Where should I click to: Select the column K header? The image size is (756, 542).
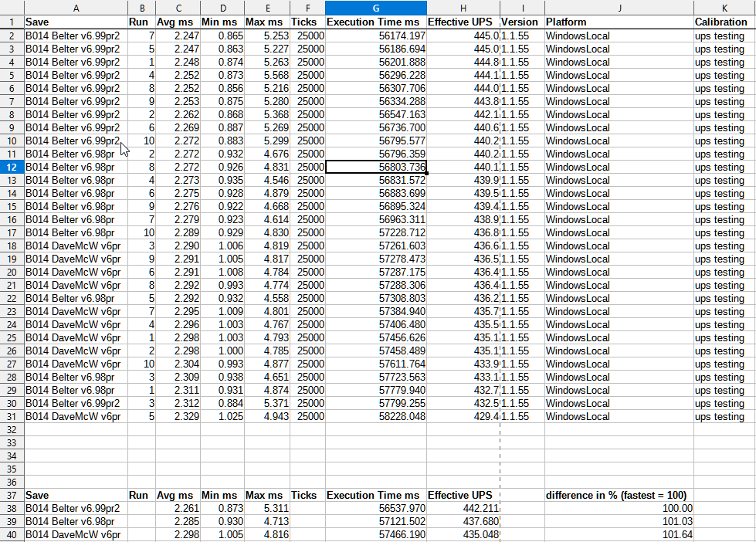(724, 7)
